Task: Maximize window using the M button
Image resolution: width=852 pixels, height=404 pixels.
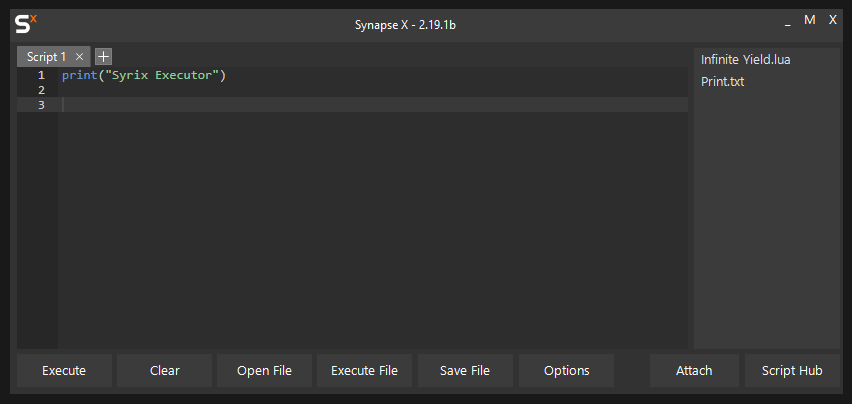Action: [810, 20]
